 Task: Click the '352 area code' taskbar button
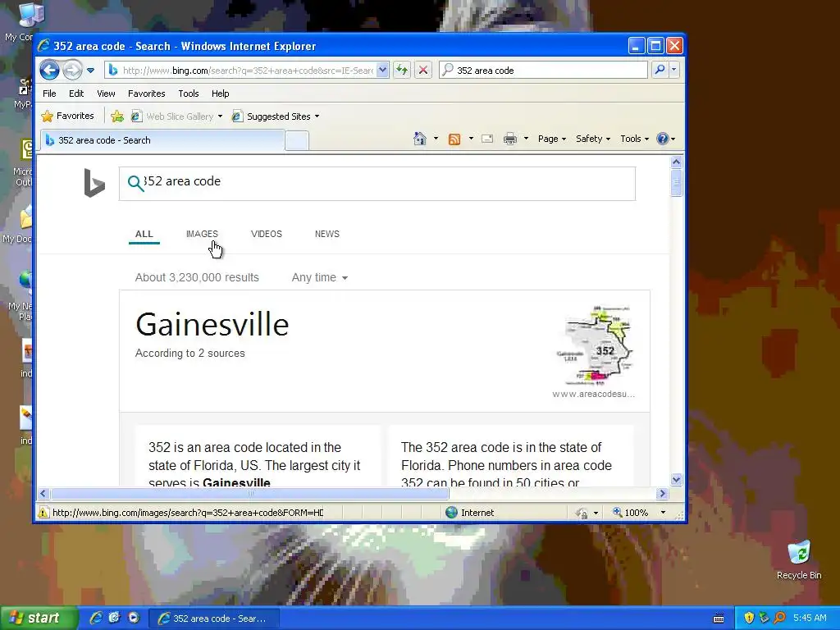pyautogui.click(x=214, y=619)
